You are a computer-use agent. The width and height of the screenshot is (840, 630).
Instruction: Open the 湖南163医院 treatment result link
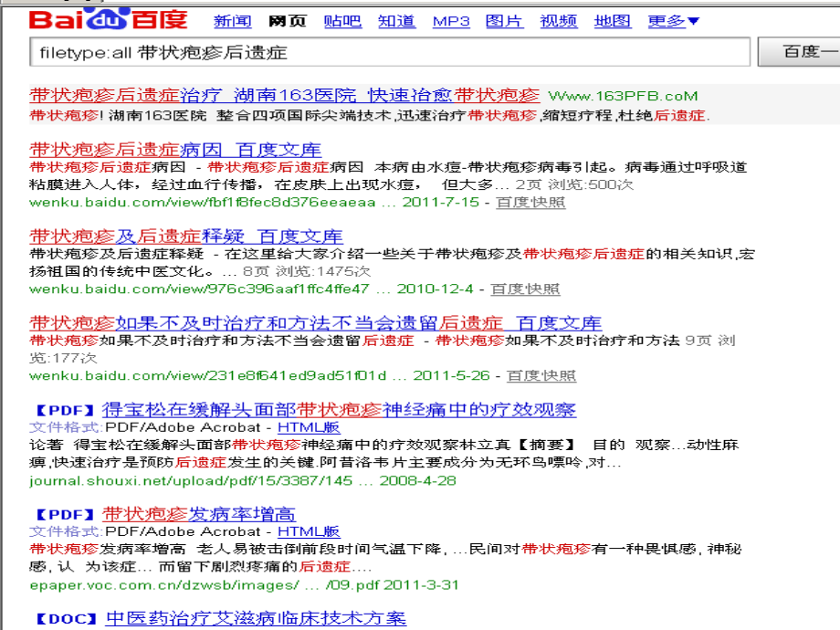[274, 95]
